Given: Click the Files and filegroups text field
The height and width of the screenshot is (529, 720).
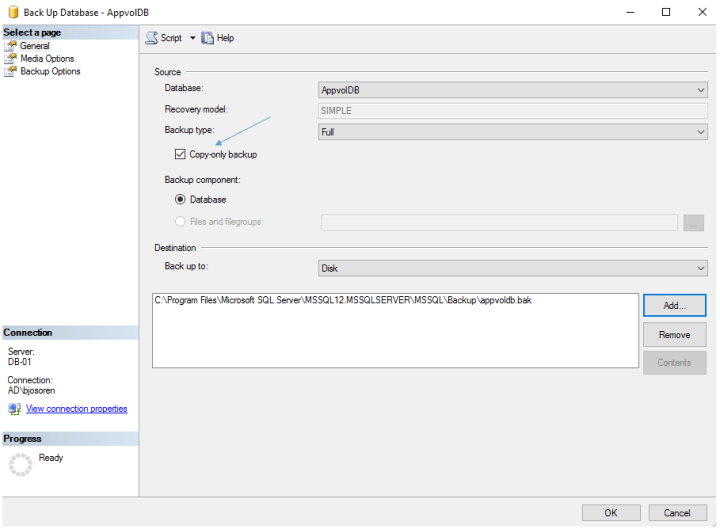Looking at the screenshot, I should click(x=499, y=223).
